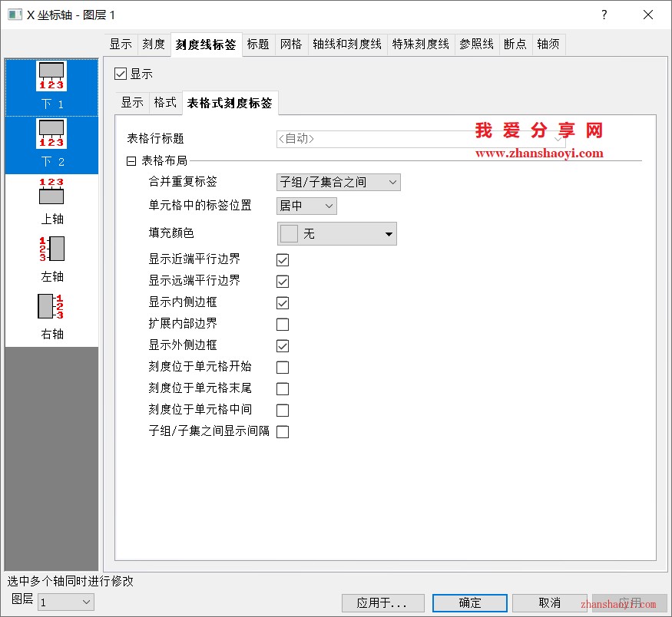Open the 图层 dropdown at bottom
Screen dimensions: 672x617
(66, 602)
